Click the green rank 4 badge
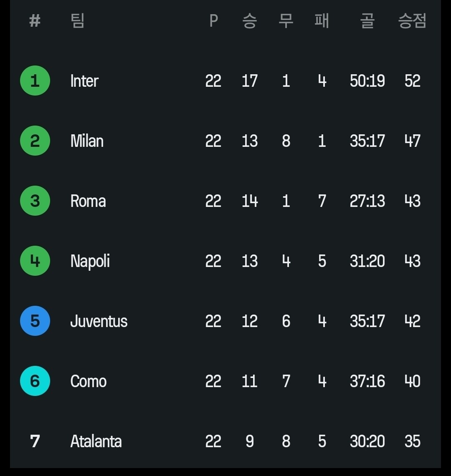The width and height of the screenshot is (451, 476). point(35,261)
